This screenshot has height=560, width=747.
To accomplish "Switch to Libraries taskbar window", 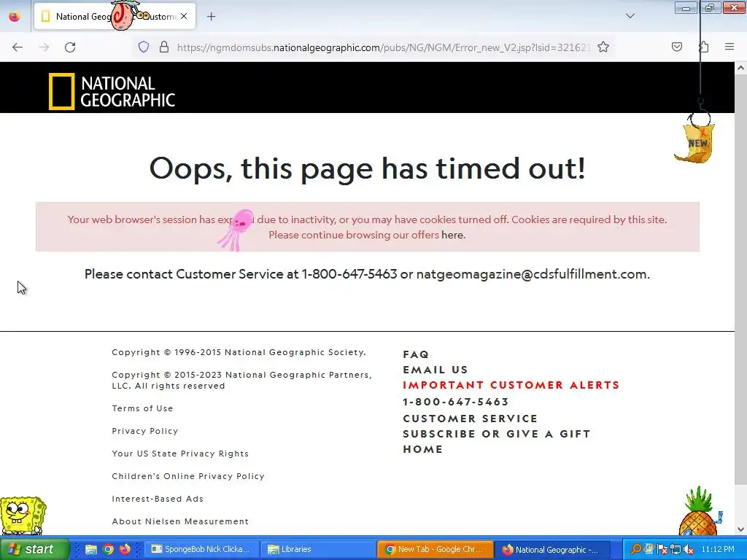I will tap(318, 550).
